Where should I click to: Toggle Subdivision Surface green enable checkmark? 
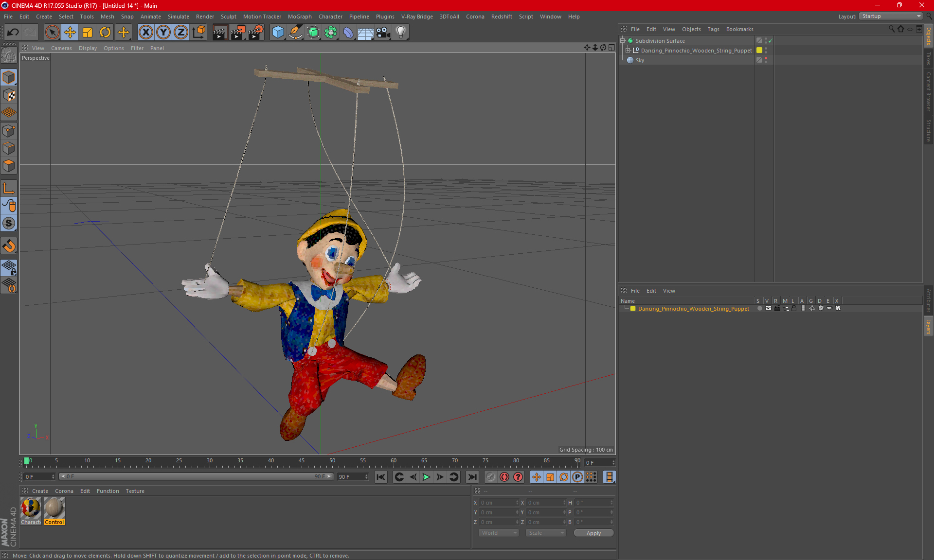771,41
